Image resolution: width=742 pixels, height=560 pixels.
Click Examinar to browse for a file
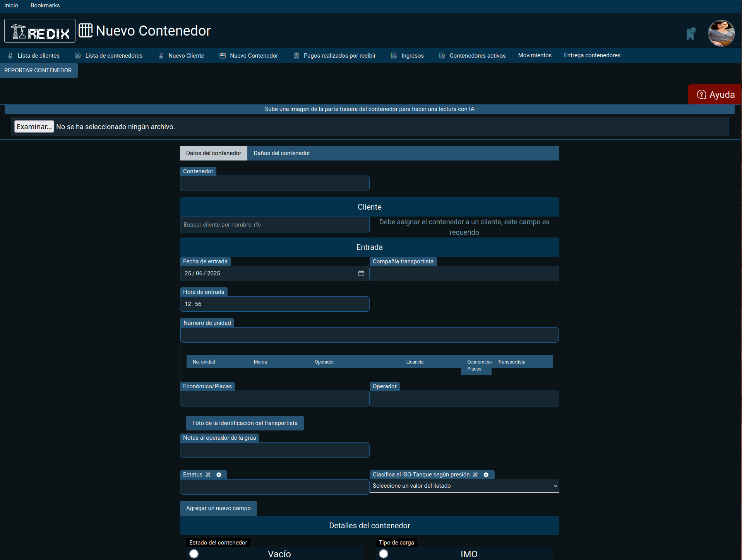coord(34,127)
